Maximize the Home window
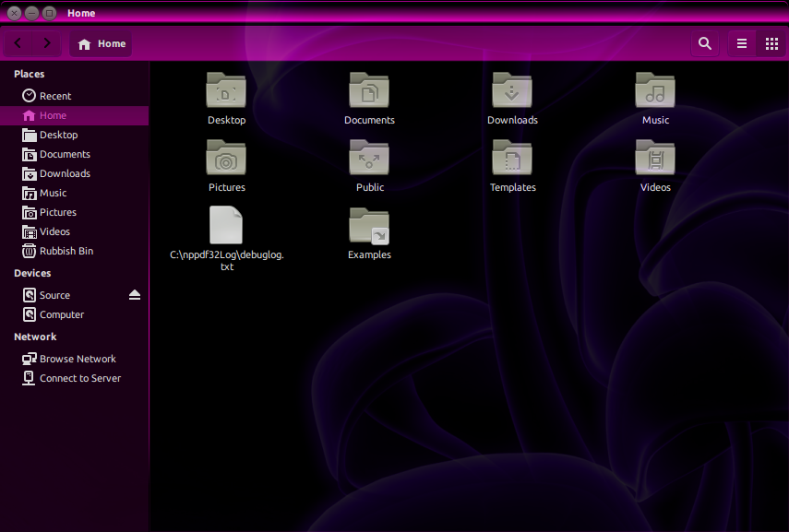789x532 pixels. click(49, 13)
